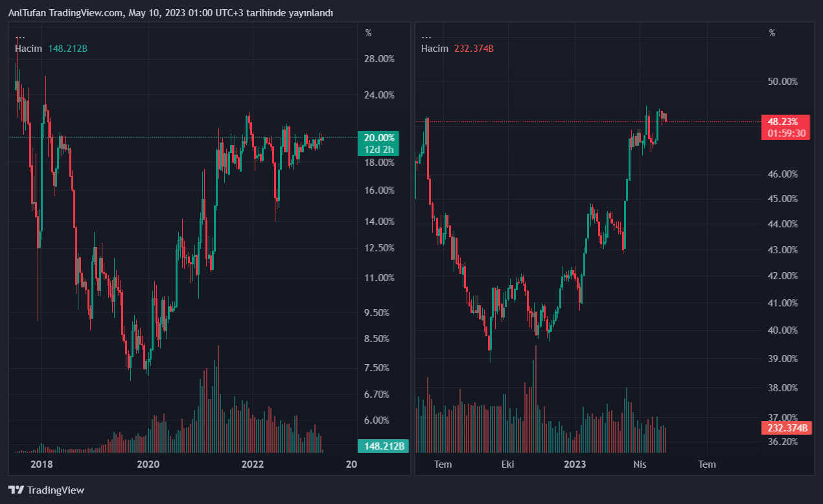The width and height of the screenshot is (823, 504).
Task: Select the green 20.00% price label
Action: pyautogui.click(x=378, y=137)
